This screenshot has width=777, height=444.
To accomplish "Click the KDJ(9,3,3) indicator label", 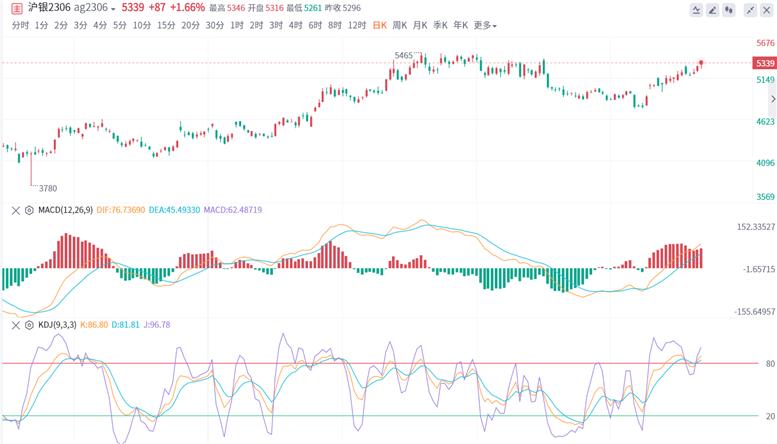I will tap(57, 325).
